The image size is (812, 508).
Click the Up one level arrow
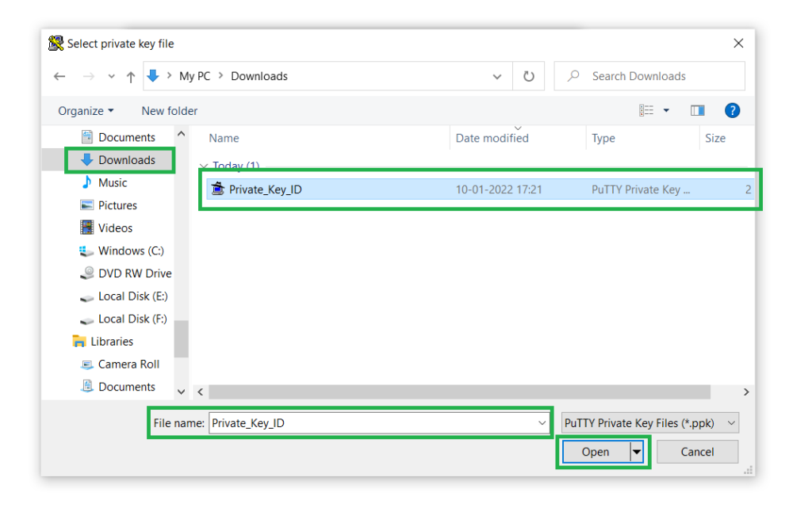click(131, 77)
